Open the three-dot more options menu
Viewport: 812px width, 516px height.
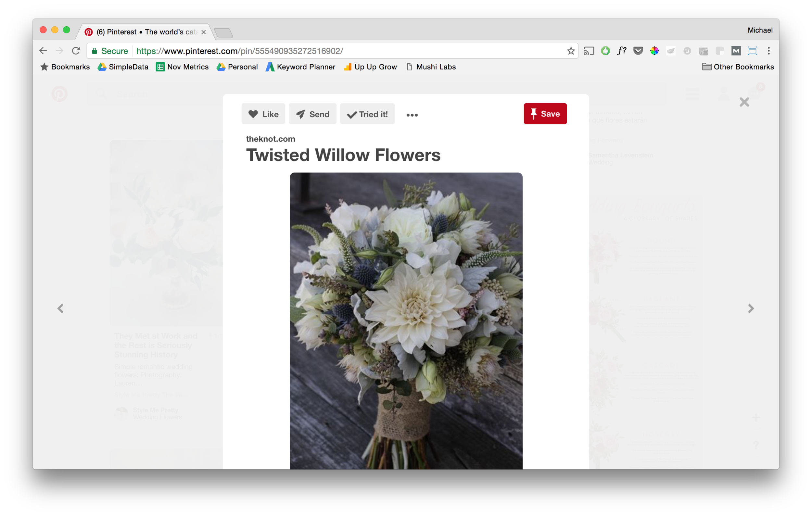tap(412, 115)
